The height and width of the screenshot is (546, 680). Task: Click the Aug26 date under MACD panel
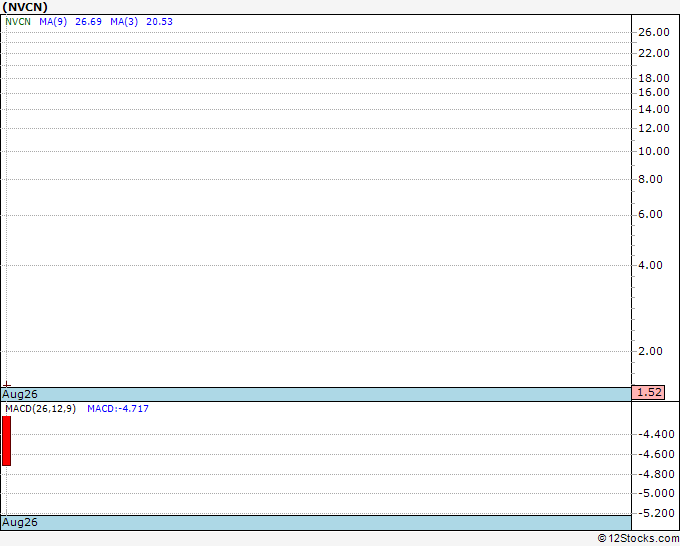[x=20, y=522]
